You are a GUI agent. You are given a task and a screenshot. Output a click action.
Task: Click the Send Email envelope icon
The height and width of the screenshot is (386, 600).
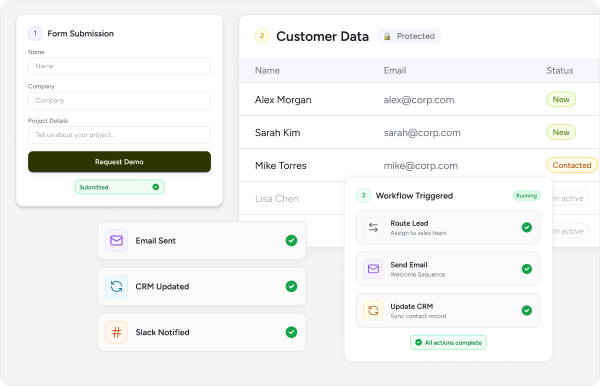pos(373,269)
